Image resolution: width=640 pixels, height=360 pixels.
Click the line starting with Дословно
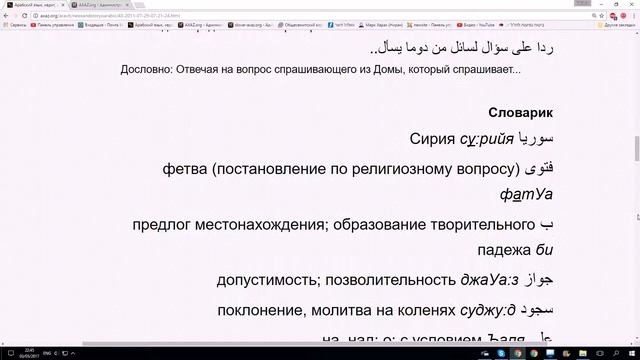click(x=320, y=69)
